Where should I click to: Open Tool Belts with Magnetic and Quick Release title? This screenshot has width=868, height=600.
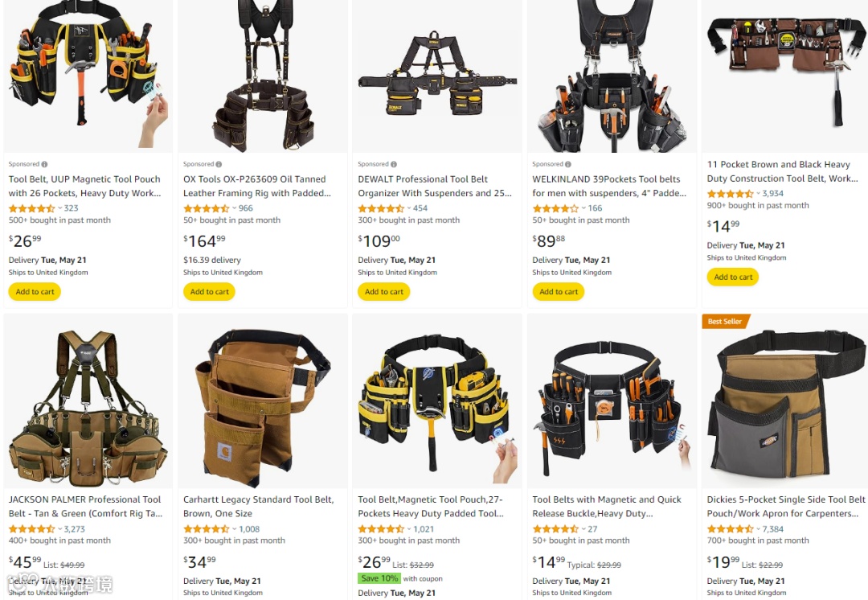(607, 507)
